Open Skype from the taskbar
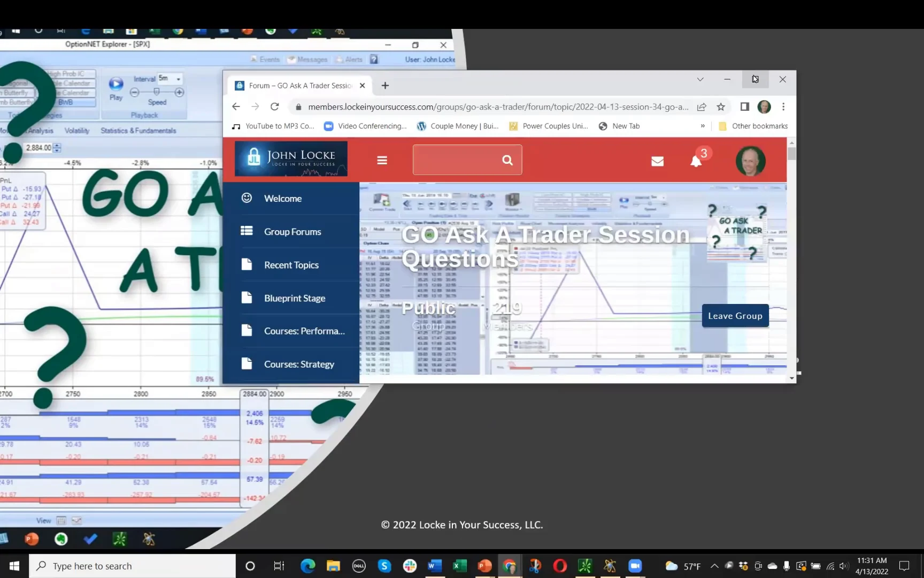Viewport: 924px width, 578px height. tap(384, 566)
